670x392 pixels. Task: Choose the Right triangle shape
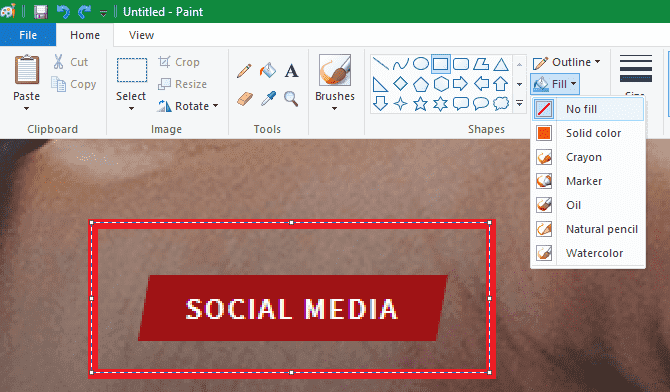(x=380, y=84)
